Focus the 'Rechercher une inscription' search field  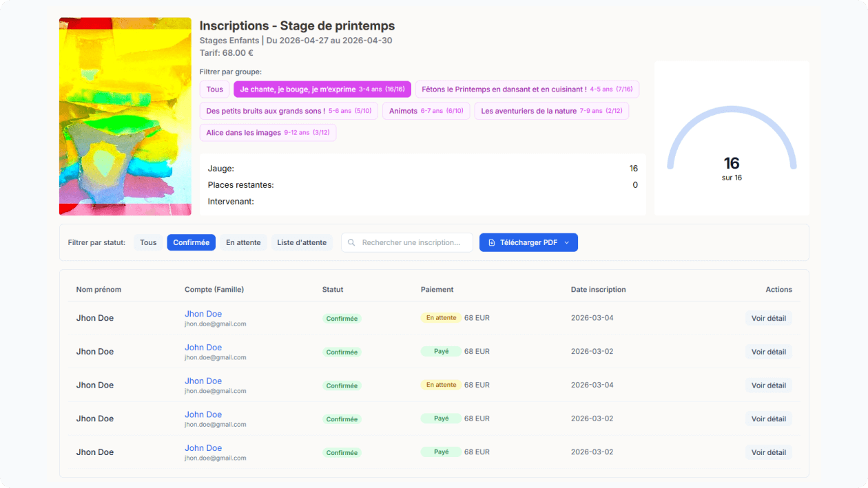(x=413, y=242)
